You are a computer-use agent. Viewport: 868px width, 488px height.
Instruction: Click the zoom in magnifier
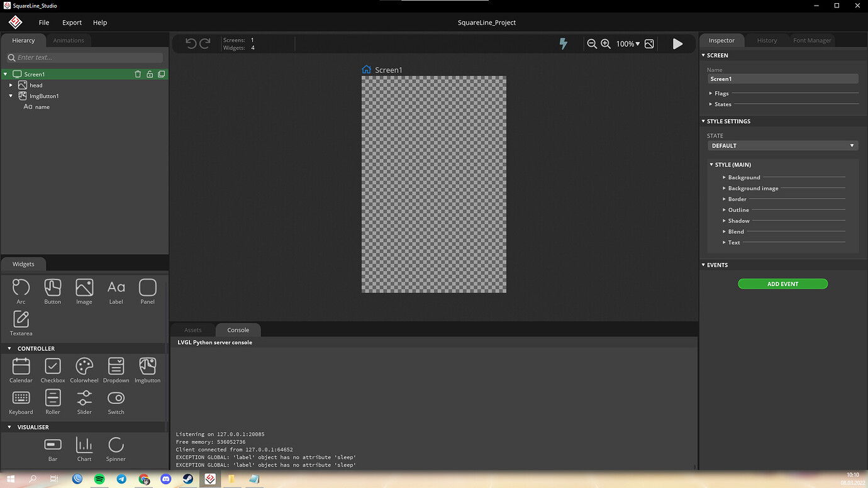tap(606, 44)
